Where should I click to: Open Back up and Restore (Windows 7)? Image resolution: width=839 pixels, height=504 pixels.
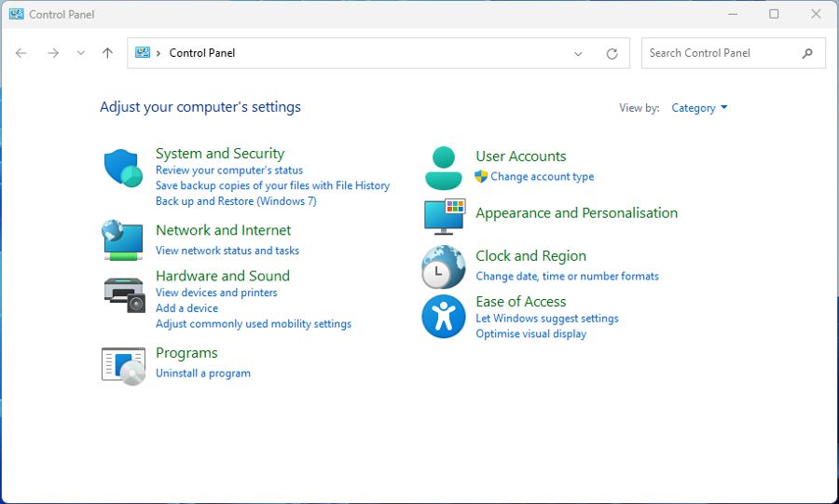pyautogui.click(x=236, y=201)
